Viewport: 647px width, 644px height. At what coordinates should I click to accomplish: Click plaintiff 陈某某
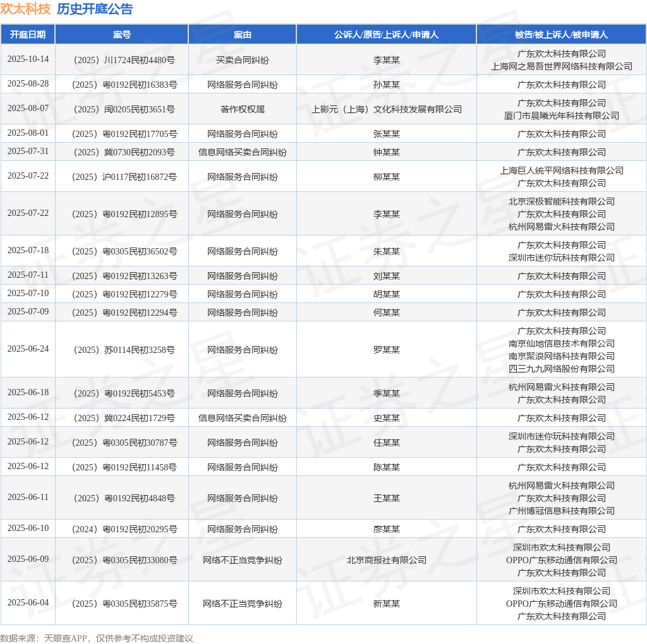386,468
